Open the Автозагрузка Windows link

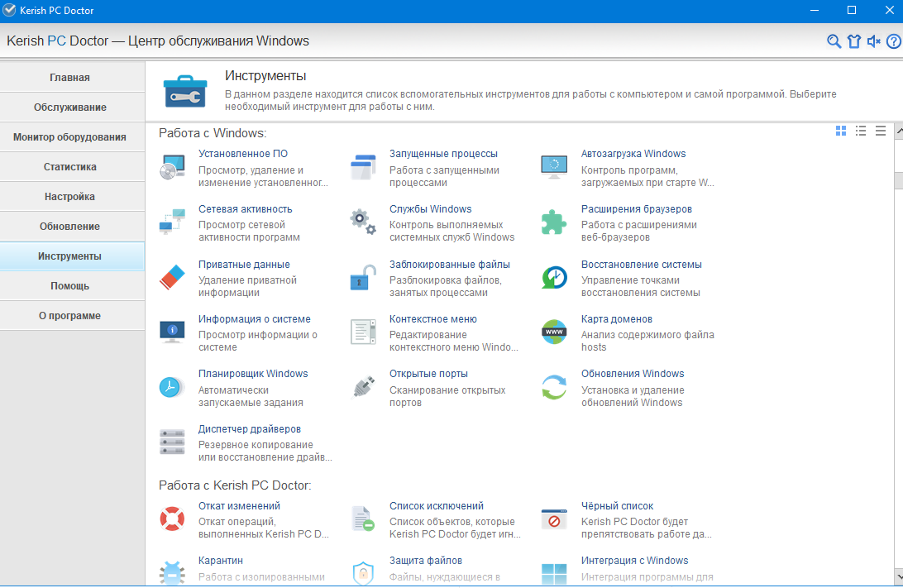pyautogui.click(x=633, y=154)
